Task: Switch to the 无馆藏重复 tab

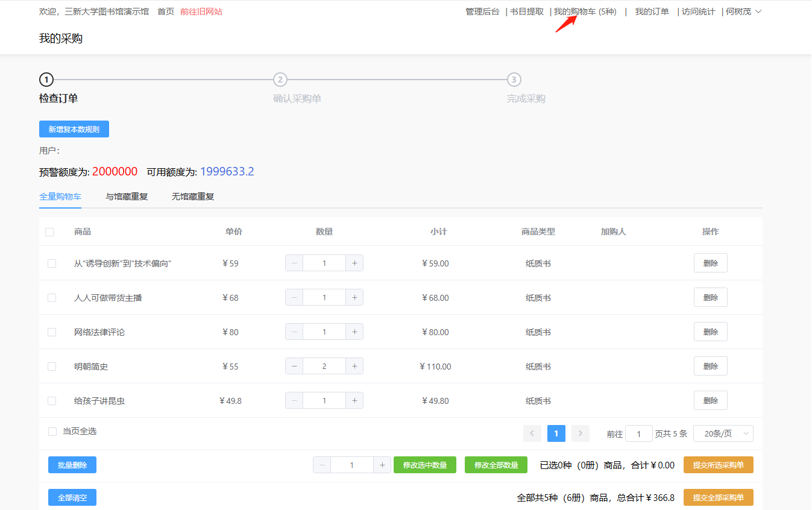Action: (193, 197)
